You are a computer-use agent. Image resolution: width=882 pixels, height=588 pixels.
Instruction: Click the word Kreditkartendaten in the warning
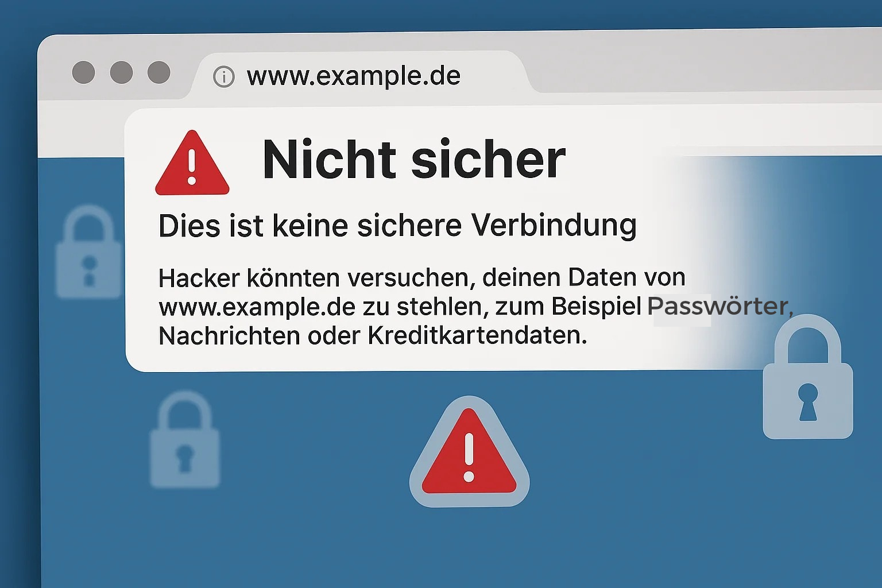coord(477,335)
